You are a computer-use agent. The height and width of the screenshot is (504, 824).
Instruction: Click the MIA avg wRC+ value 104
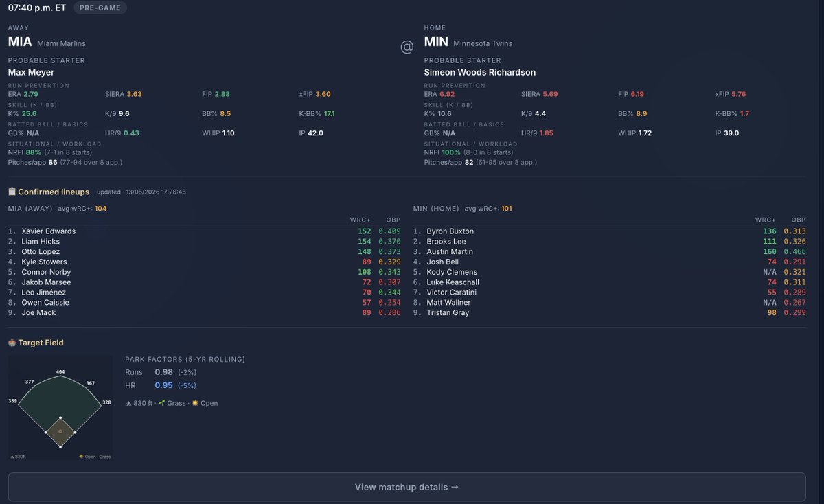tap(100, 208)
